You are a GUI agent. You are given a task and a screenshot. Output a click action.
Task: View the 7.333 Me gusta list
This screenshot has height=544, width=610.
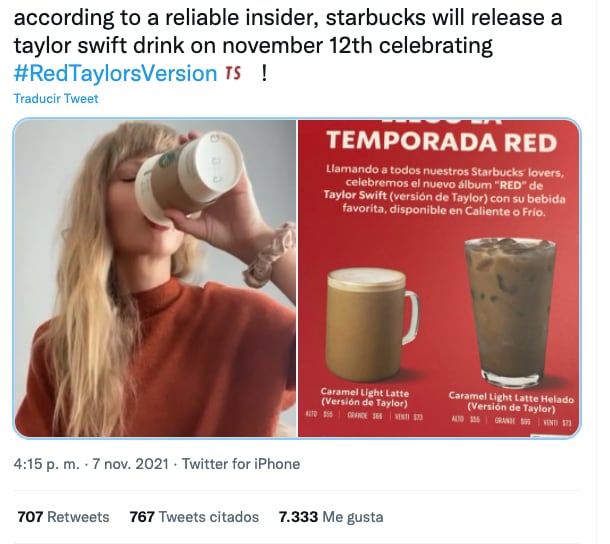pos(331,517)
